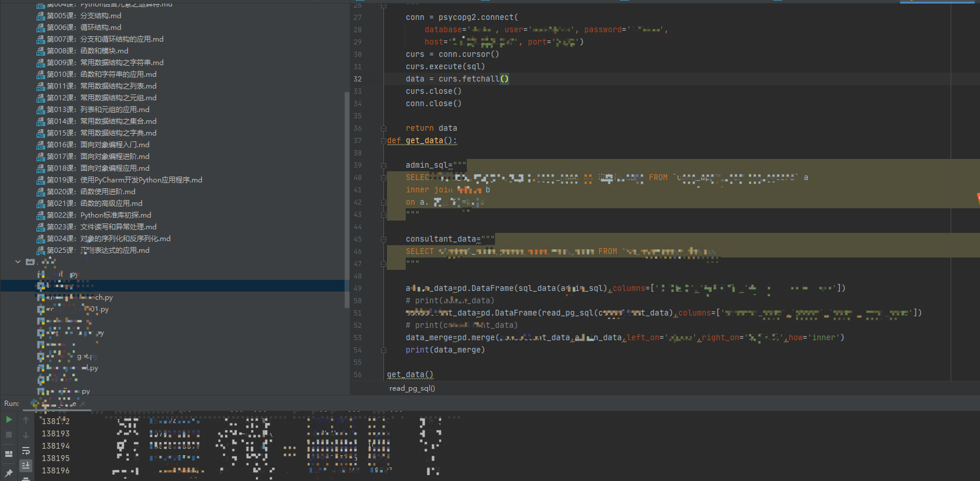Click markdown file icon of 第005课

41,16
